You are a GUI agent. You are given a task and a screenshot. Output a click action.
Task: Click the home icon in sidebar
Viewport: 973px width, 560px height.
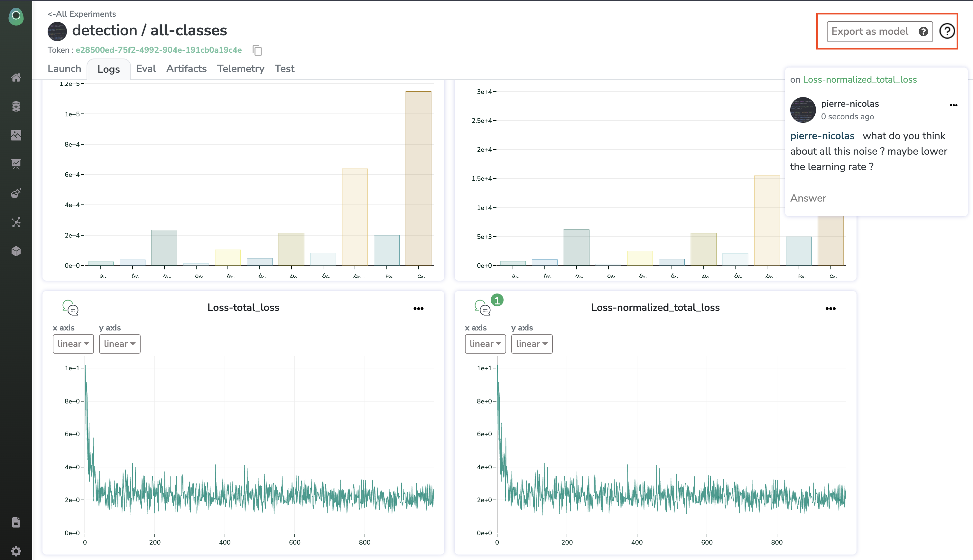16,78
